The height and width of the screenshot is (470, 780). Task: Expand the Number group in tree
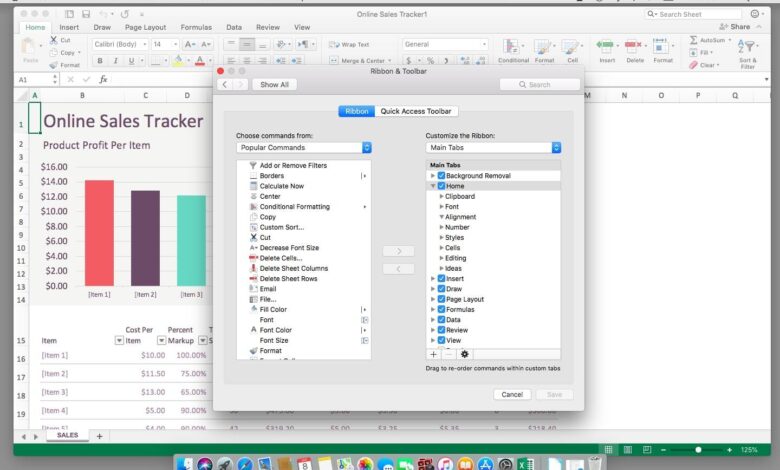pos(441,227)
